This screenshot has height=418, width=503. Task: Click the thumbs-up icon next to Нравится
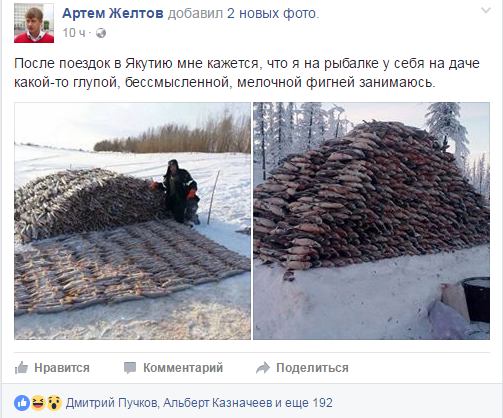pyautogui.click(x=21, y=368)
